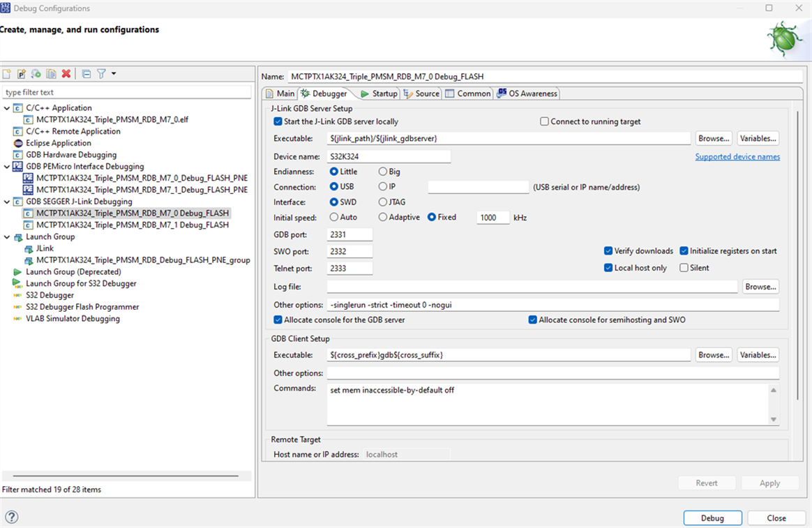
Task: Collapse the Launch Group tree node
Action: coord(7,237)
